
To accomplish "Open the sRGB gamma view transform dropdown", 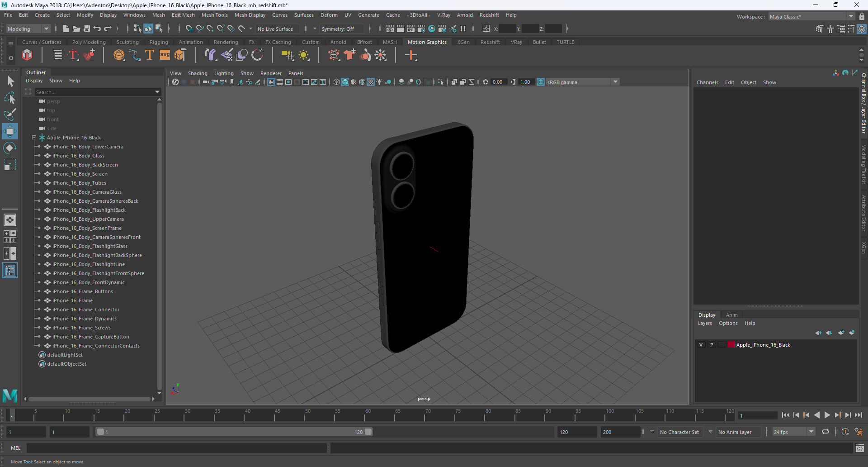I will (582, 82).
